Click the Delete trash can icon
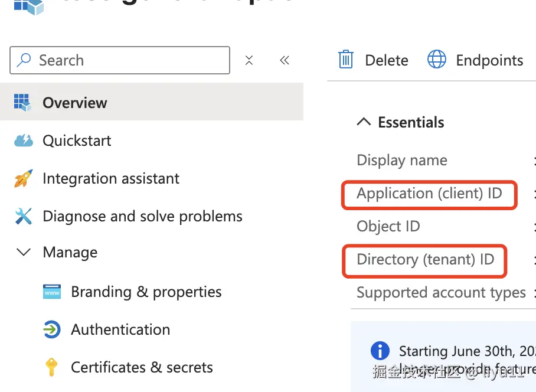536x392 pixels. 345,60
